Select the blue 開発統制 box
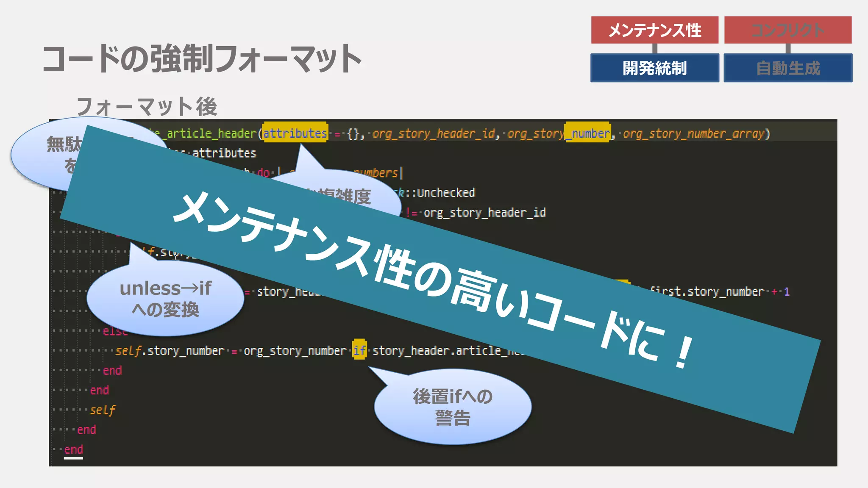 coord(655,68)
